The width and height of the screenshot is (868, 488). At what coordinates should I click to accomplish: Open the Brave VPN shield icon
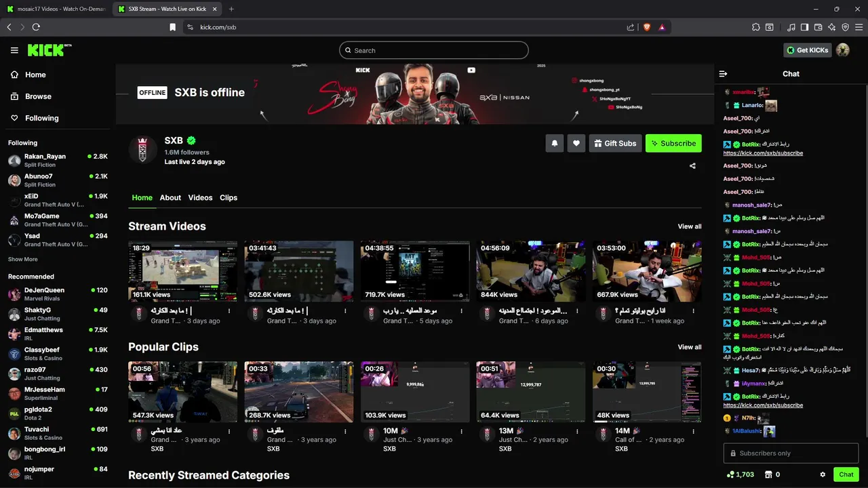pyautogui.click(x=845, y=27)
